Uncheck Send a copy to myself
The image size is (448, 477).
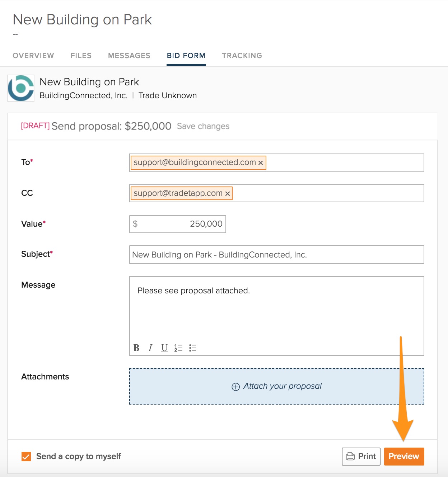[x=26, y=457]
